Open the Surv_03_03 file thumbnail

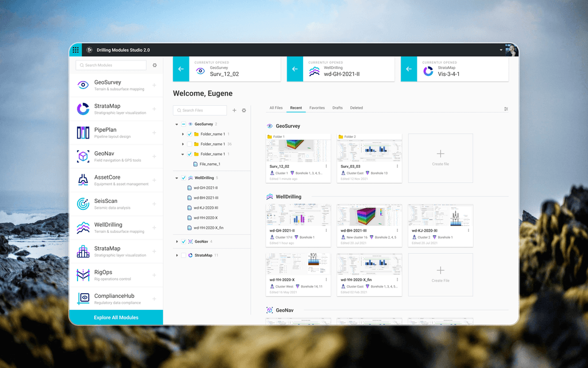[369, 151]
